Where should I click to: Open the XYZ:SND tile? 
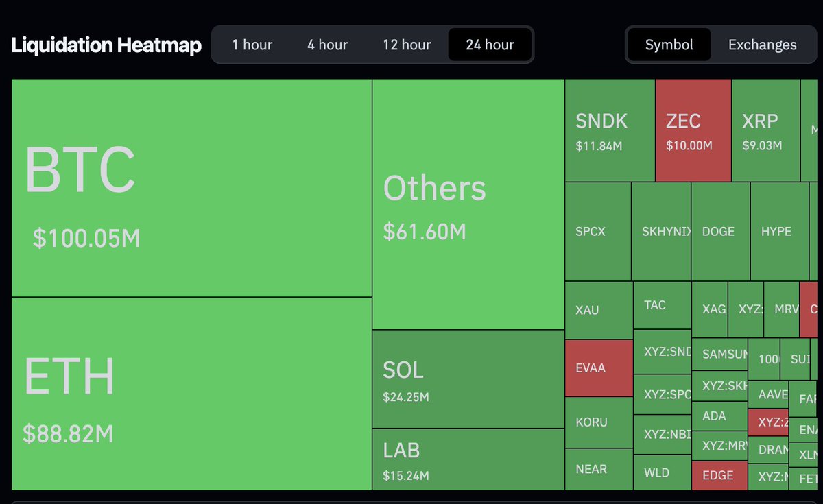click(663, 352)
